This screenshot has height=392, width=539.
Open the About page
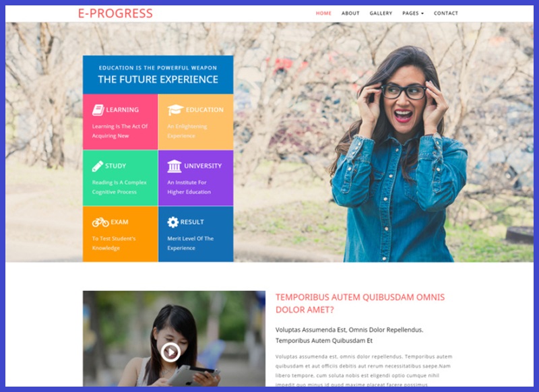tap(350, 13)
